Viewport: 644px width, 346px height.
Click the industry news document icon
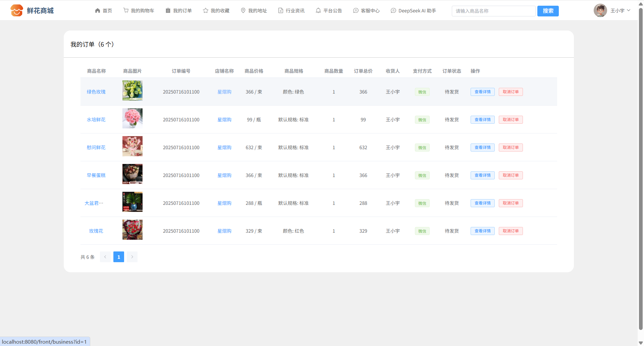point(281,11)
